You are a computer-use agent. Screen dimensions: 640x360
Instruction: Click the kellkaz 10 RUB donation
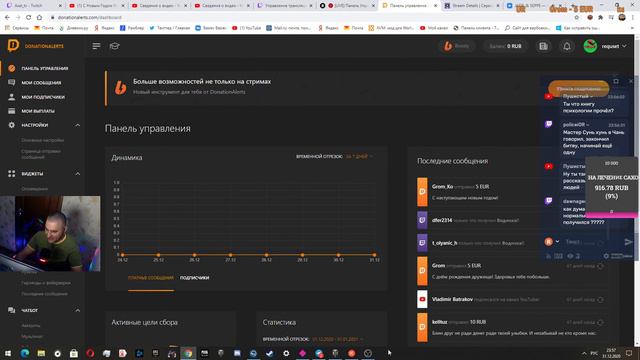[512, 327]
